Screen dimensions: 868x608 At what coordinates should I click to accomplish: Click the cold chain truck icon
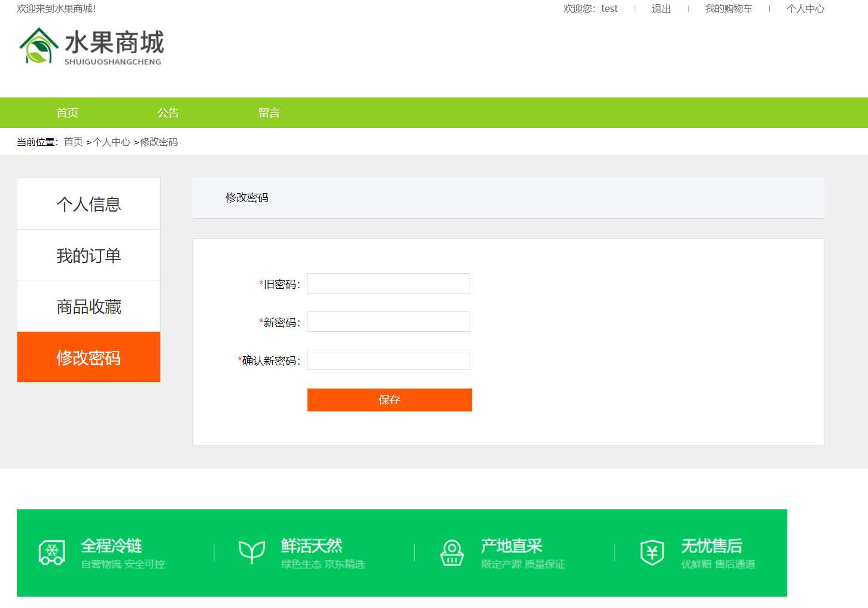pyautogui.click(x=52, y=552)
